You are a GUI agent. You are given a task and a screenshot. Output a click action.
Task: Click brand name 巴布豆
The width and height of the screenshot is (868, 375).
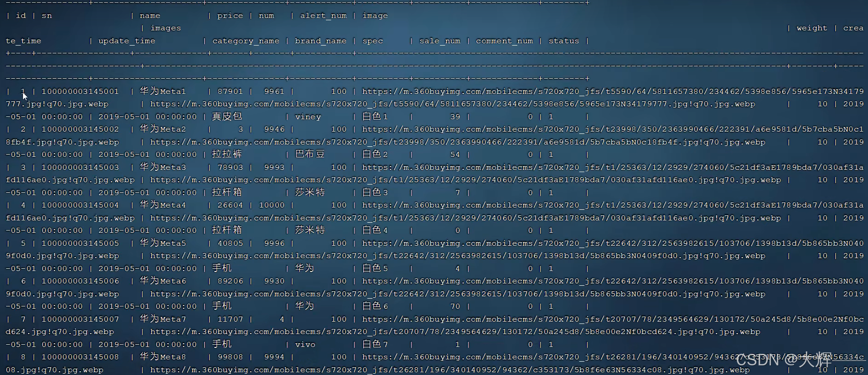(309, 154)
